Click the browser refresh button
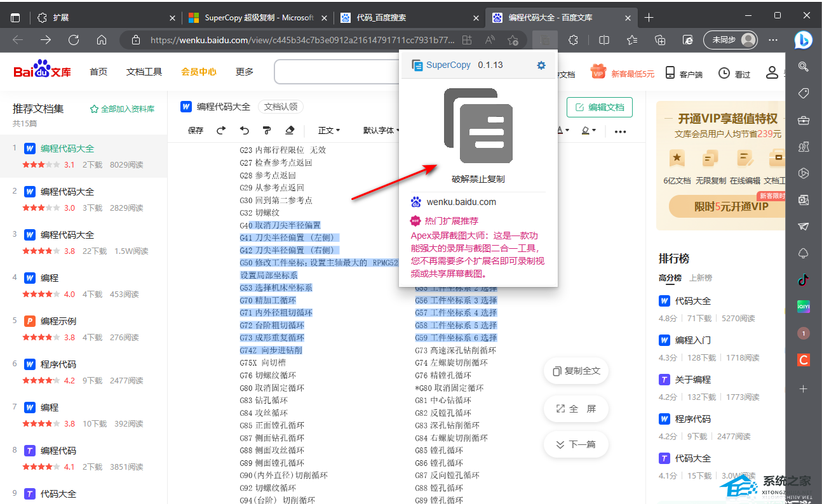 coord(74,40)
